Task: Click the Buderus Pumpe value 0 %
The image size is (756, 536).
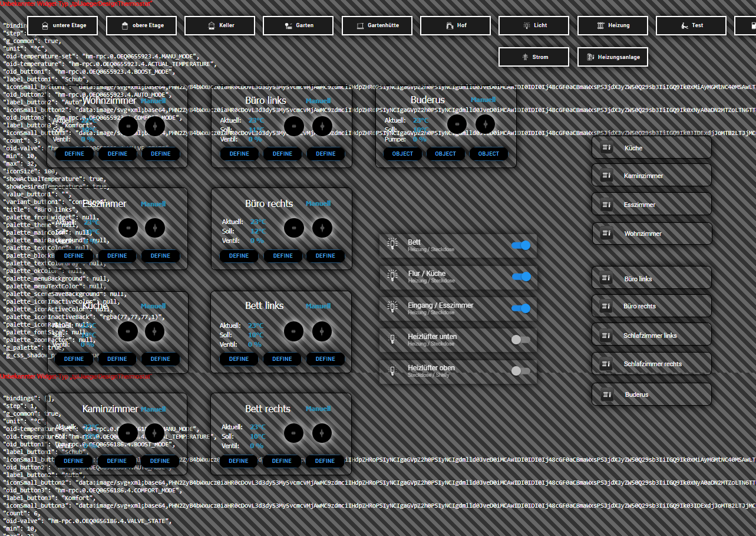Action: tap(419, 139)
